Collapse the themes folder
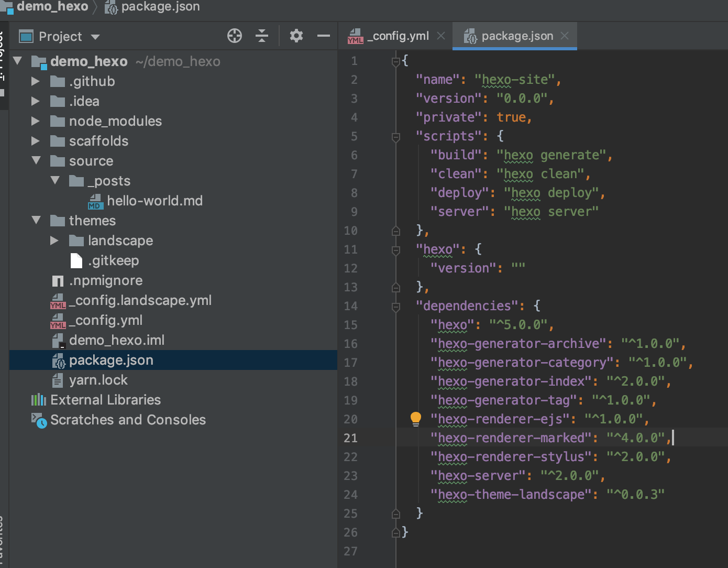This screenshot has width=728, height=568. pos(36,220)
